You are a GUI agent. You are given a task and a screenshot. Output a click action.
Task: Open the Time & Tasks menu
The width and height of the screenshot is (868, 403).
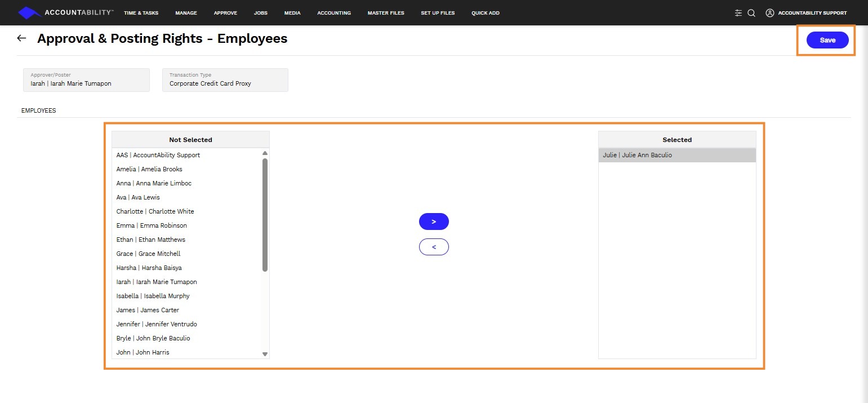[x=141, y=13]
